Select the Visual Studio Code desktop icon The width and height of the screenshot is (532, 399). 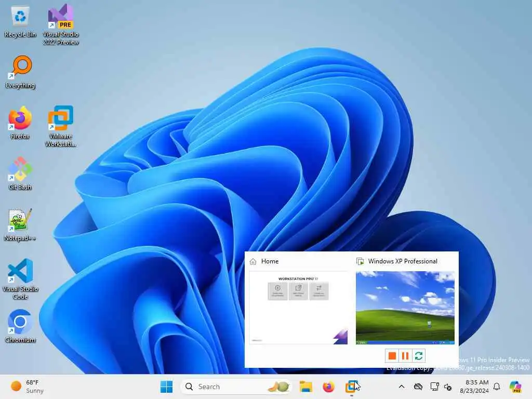(20, 279)
